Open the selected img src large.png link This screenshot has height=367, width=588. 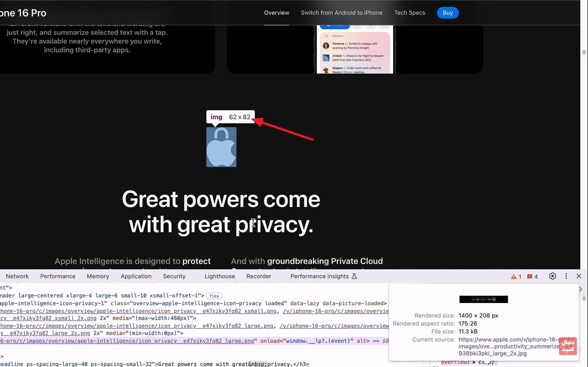[127, 341]
